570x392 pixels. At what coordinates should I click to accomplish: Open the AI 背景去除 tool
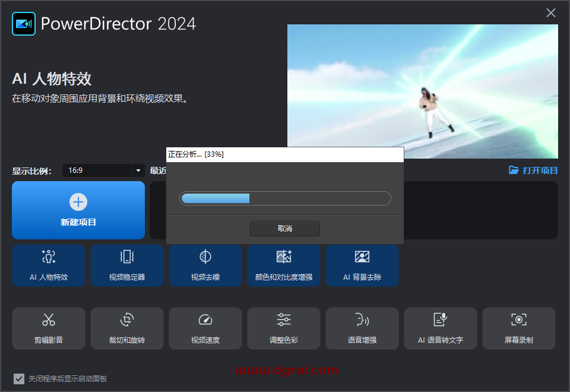pyautogui.click(x=362, y=265)
